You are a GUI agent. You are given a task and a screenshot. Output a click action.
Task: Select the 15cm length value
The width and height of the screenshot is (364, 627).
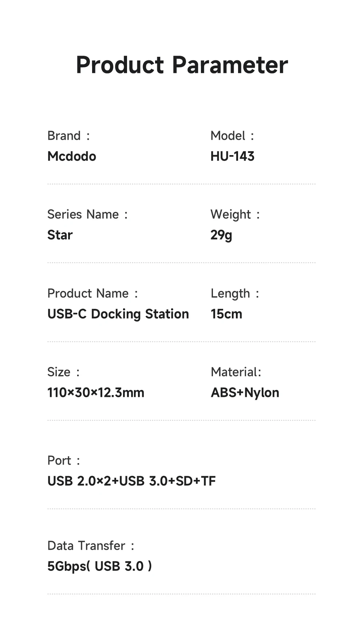(226, 314)
